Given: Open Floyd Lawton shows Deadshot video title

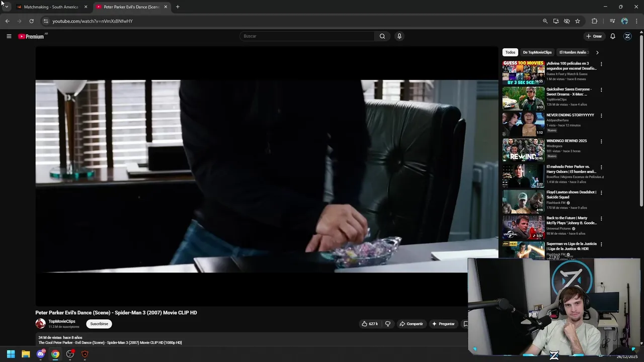Looking at the screenshot, I should click(572, 195).
